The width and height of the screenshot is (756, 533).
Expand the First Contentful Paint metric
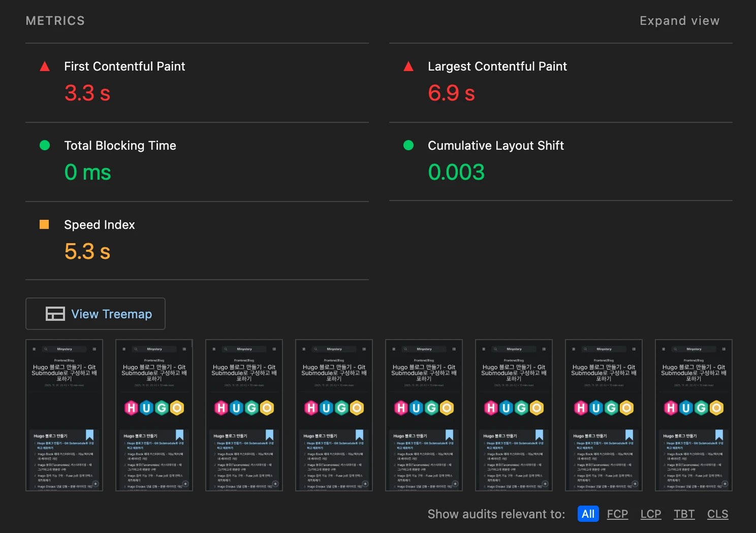click(197, 83)
